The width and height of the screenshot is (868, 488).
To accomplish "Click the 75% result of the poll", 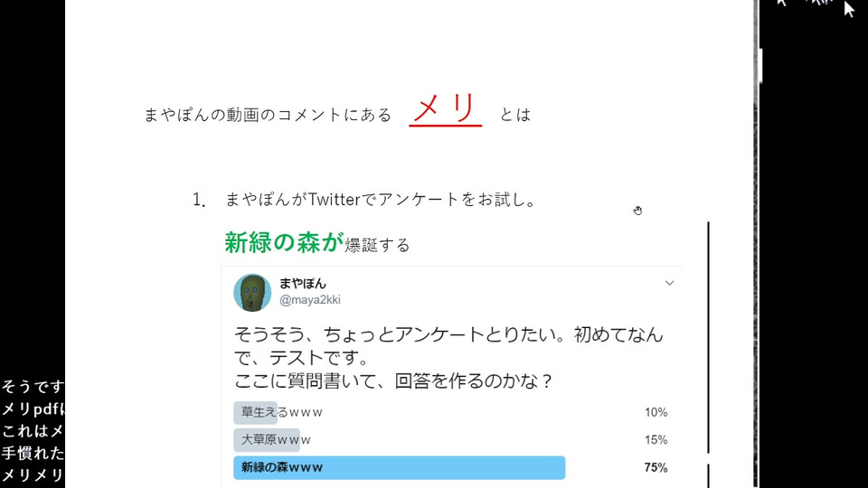I will (656, 467).
